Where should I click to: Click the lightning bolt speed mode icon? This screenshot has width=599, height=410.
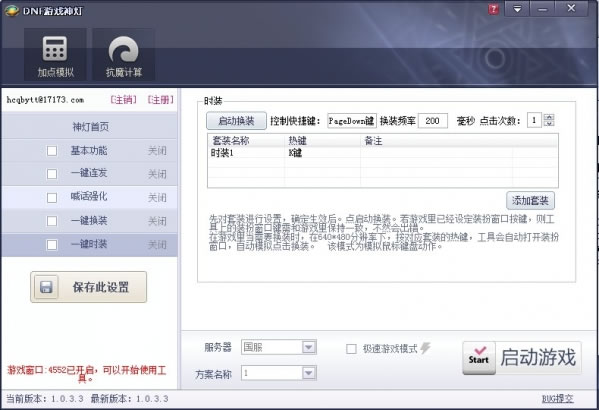click(x=425, y=348)
